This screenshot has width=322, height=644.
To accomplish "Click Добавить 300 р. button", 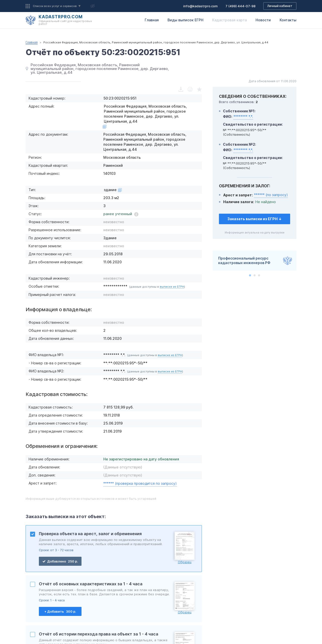I will (60, 611).
